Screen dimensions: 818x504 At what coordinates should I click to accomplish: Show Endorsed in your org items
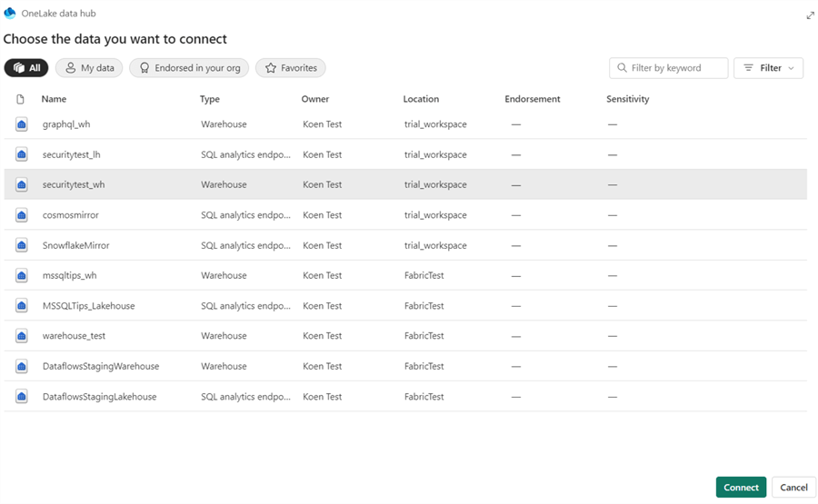[x=189, y=68]
